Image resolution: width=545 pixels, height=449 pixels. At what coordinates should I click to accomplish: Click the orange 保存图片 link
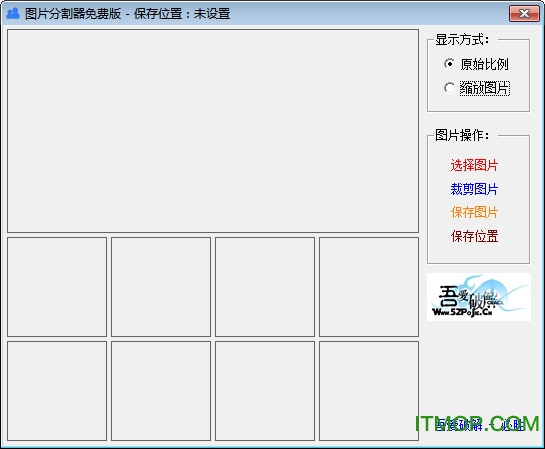tap(474, 212)
